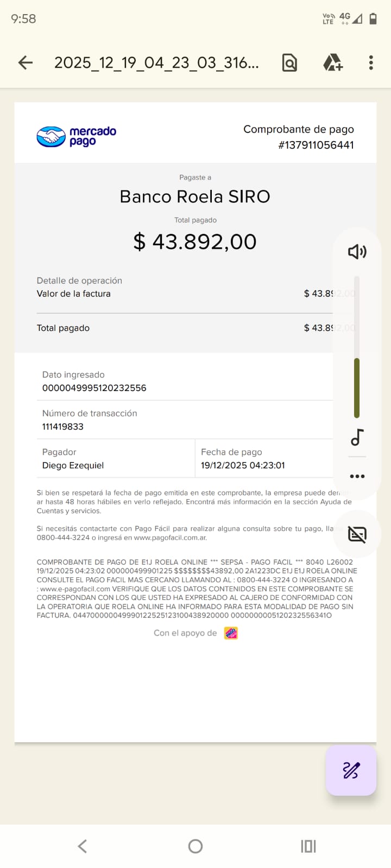Image resolution: width=391 pixels, height=868 pixels.
Task: Tap the Dato ingresado number 0000049995120232556
Action: point(94,388)
